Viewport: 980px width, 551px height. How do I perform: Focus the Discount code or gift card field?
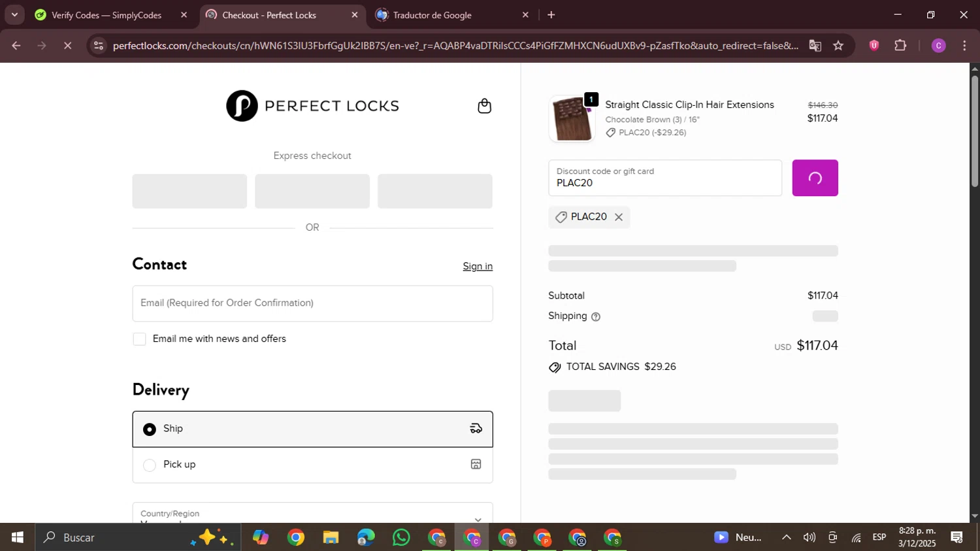pos(665,178)
